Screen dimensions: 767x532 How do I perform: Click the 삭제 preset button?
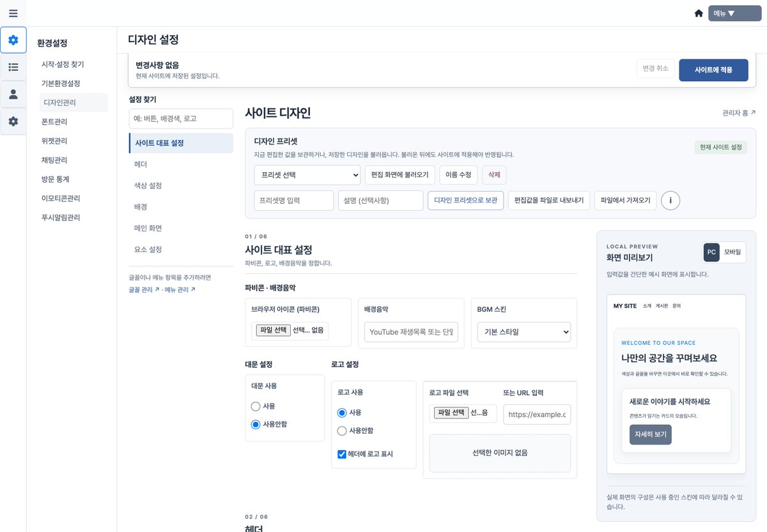(x=494, y=175)
